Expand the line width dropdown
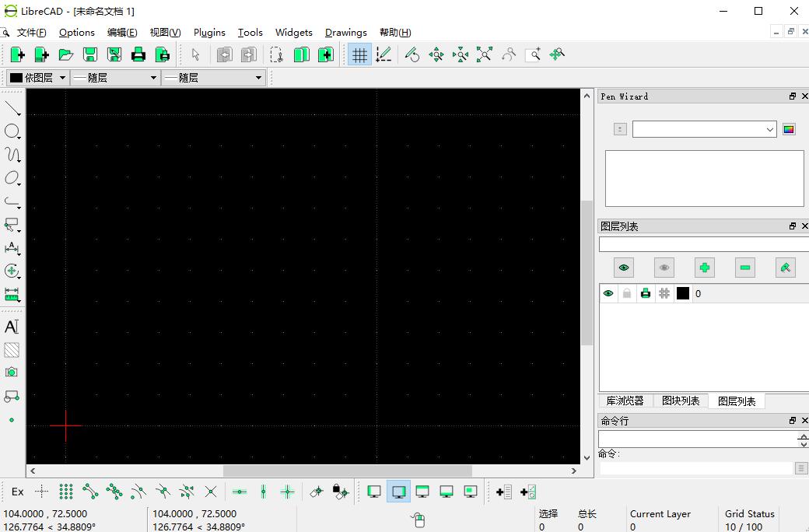 point(115,78)
